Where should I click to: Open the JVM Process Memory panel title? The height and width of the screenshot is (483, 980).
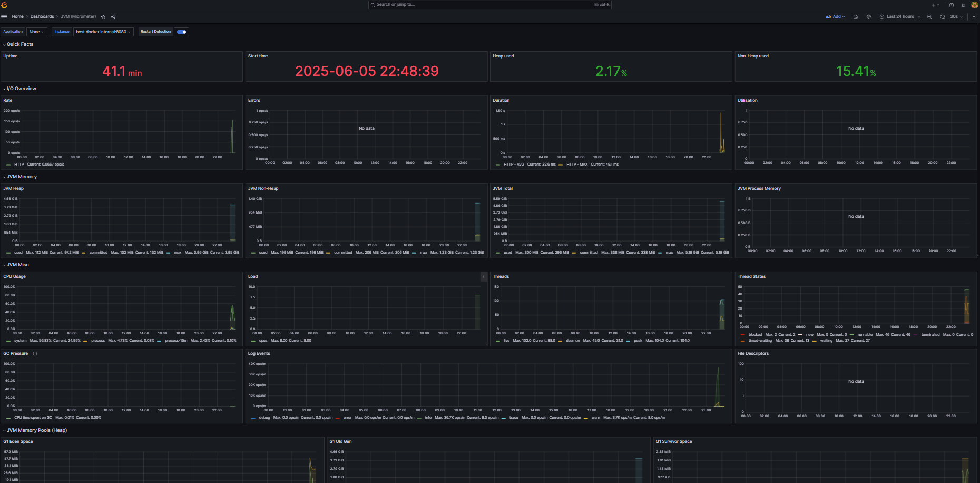759,188
